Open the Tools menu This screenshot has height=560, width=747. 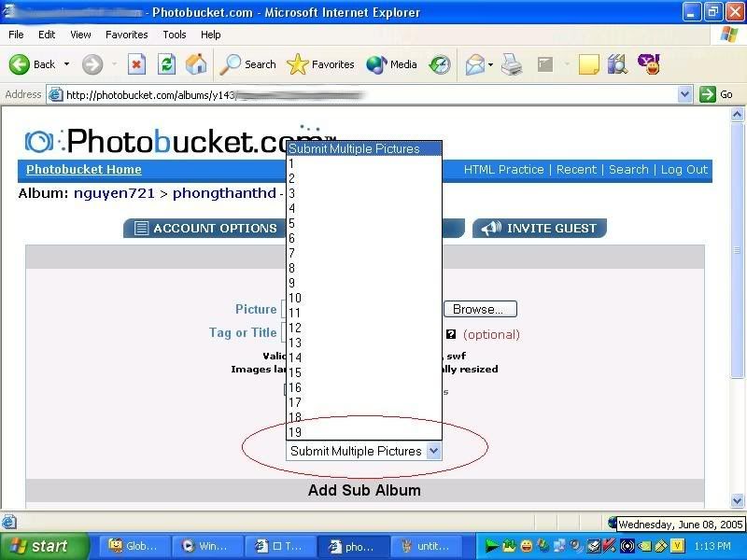pos(175,35)
